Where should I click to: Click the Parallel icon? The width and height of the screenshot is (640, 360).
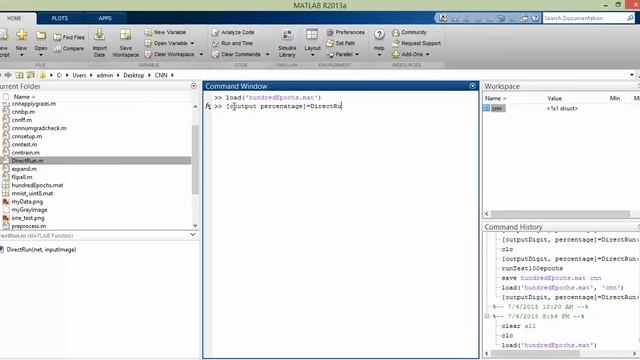[330, 54]
